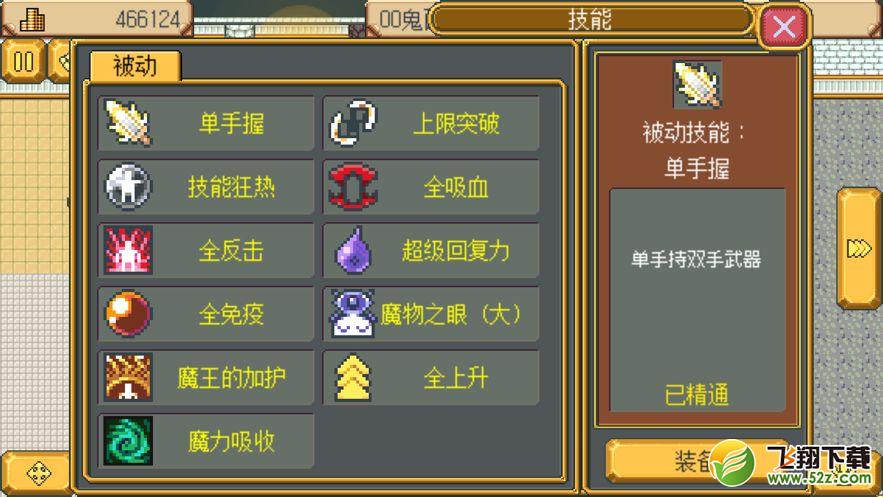Image resolution: width=883 pixels, height=497 pixels.
Task: Click the 技能狂热 round badge icon
Action: 128,186
